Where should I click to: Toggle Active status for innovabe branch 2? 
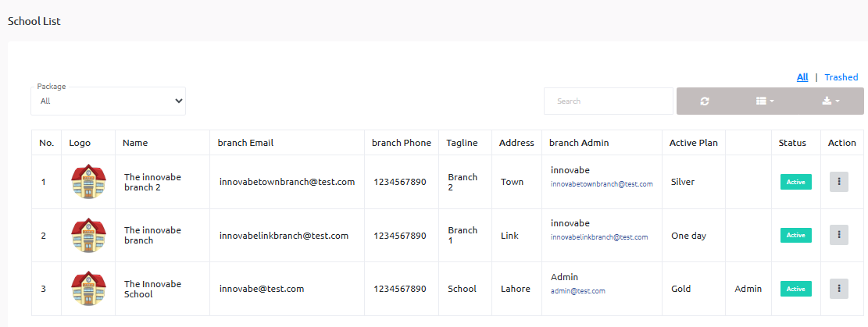tap(795, 182)
